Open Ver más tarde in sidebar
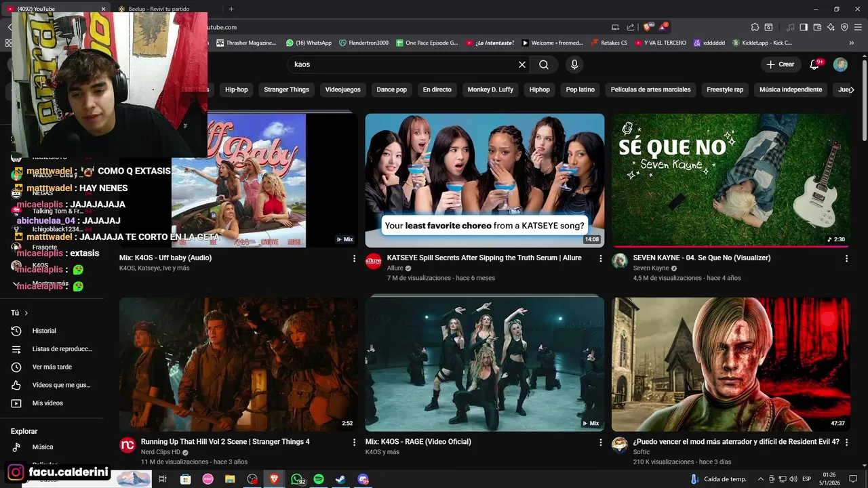The height and width of the screenshot is (488, 868). point(53,367)
